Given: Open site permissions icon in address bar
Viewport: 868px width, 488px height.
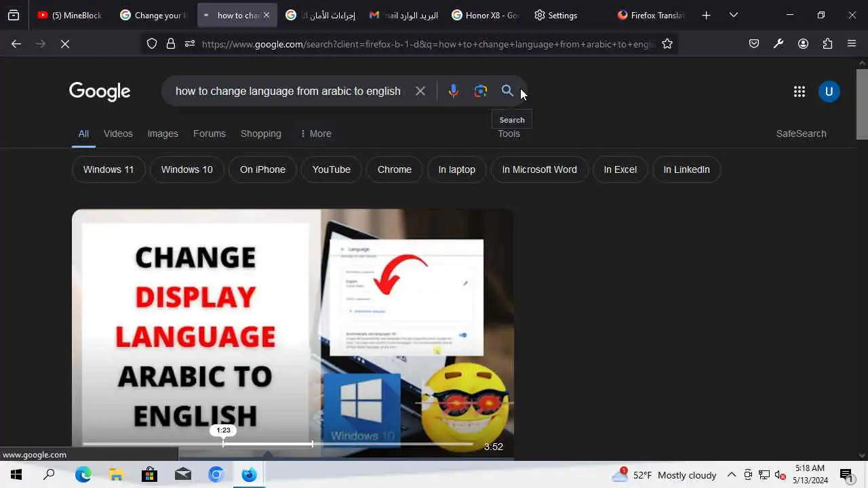Looking at the screenshot, I should click(190, 44).
